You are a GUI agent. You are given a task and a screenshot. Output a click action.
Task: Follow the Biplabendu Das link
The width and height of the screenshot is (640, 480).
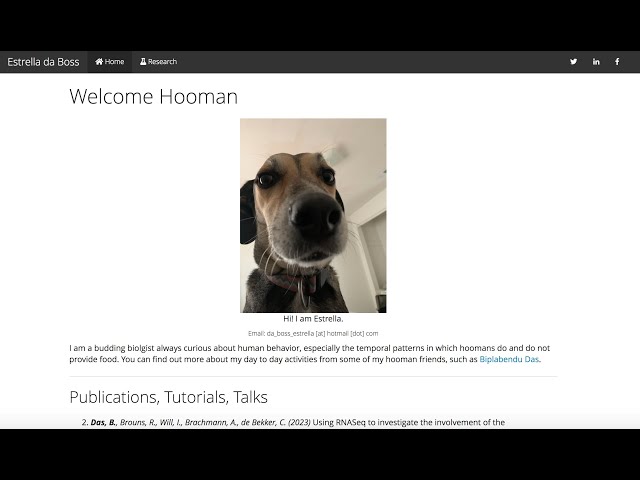(509, 359)
